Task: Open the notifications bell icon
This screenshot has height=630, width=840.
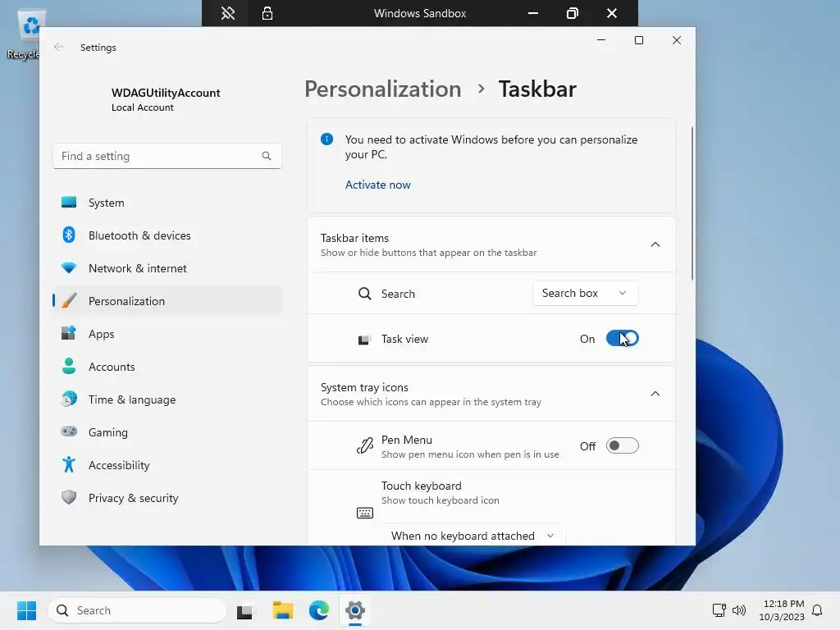Action: pos(817,610)
